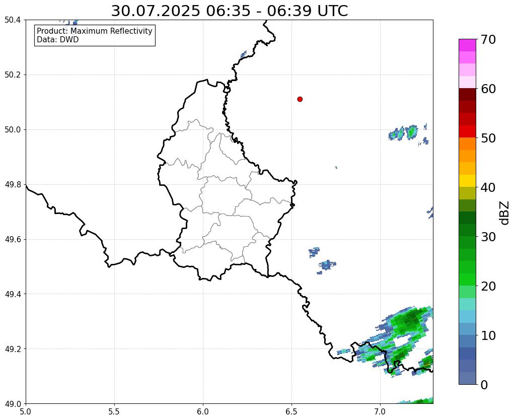Click the title '30.07.2025 06:35 - 06:39 UTC'
This screenshot has width=515, height=420.
point(229,11)
